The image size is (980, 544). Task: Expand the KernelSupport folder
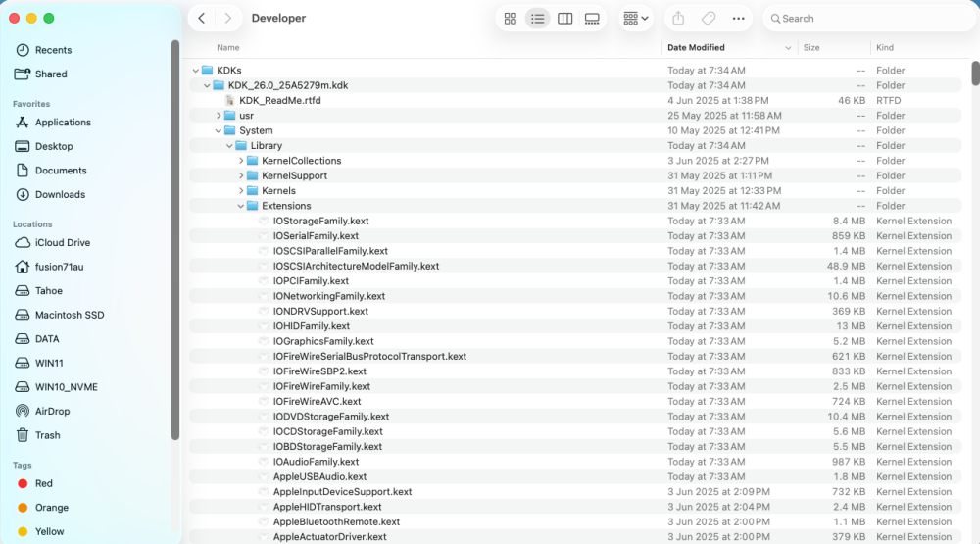pos(241,175)
